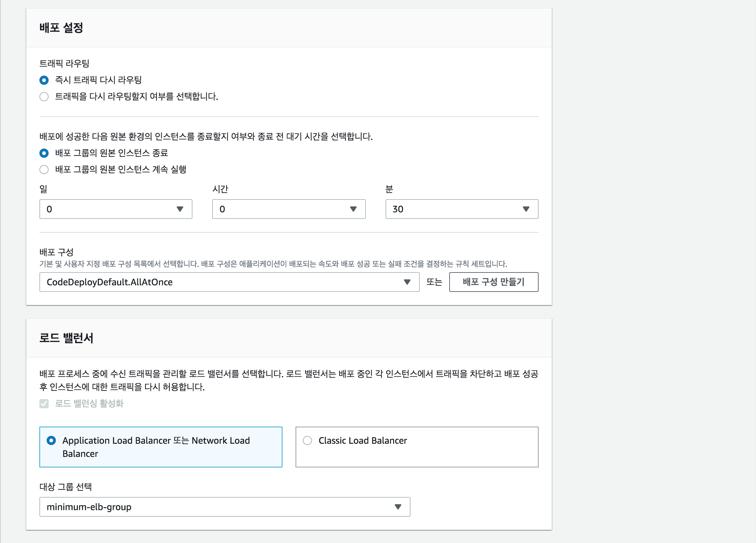Click the 배포 구성 만들기 button
This screenshot has height=543, width=756.
pos(493,282)
